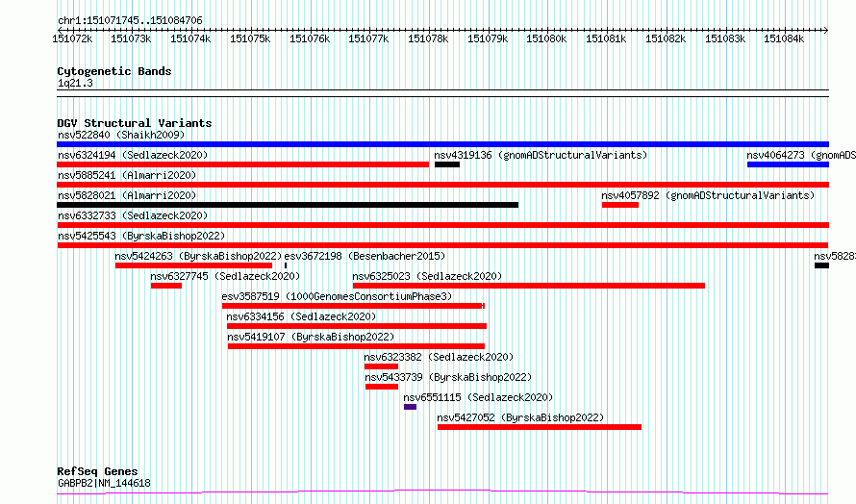The height and width of the screenshot is (504, 856).
Task: Open the short red nsv6327745 bar
Action: (166, 286)
